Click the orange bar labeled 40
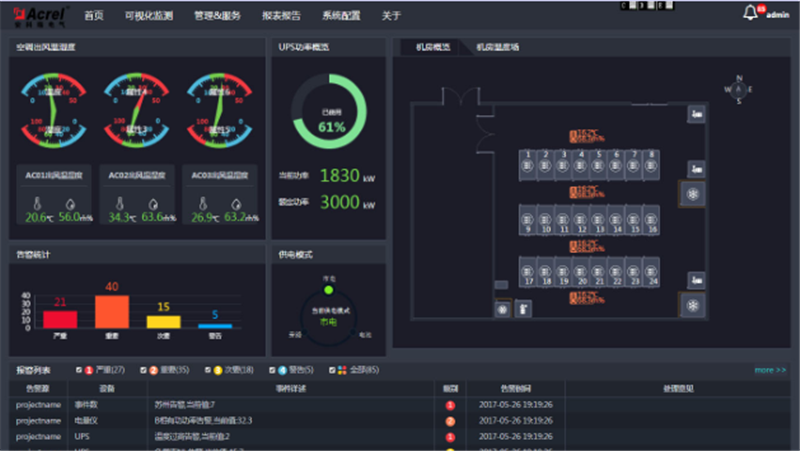The height and width of the screenshot is (451, 800). (x=112, y=311)
